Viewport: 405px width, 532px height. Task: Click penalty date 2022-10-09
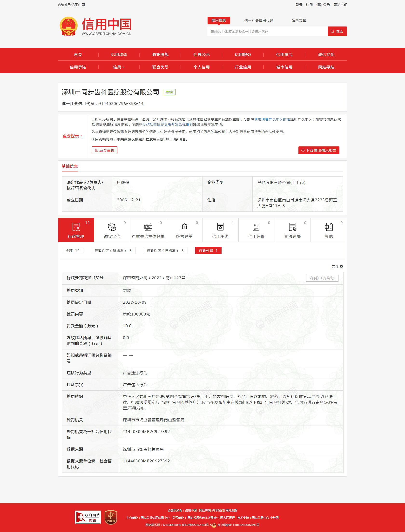click(x=135, y=302)
